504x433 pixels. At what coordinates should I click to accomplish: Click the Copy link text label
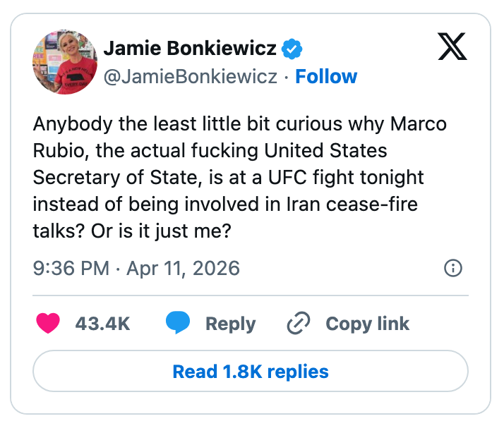point(367,324)
